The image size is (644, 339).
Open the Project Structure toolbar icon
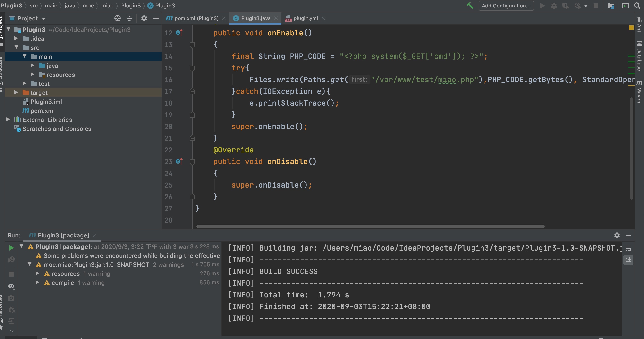point(610,5)
